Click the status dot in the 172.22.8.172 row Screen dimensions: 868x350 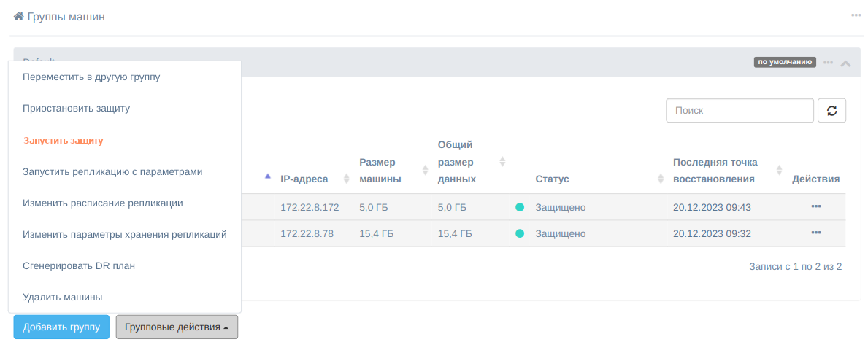pyautogui.click(x=520, y=207)
